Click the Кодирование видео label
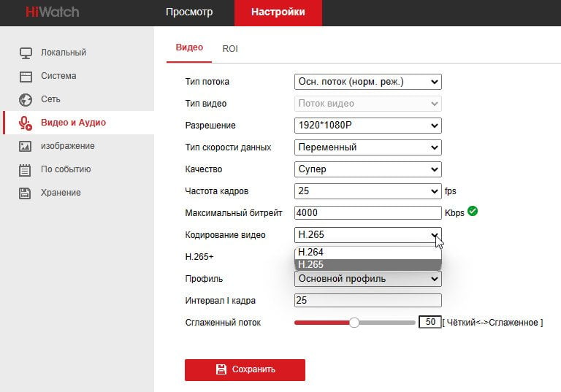Viewport: 561px width, 392px height. tap(226, 235)
